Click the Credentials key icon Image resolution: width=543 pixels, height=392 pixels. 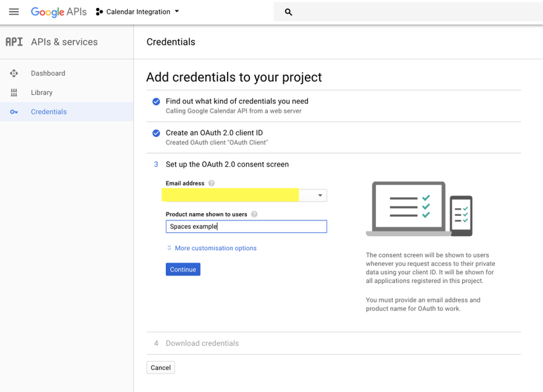click(x=14, y=112)
